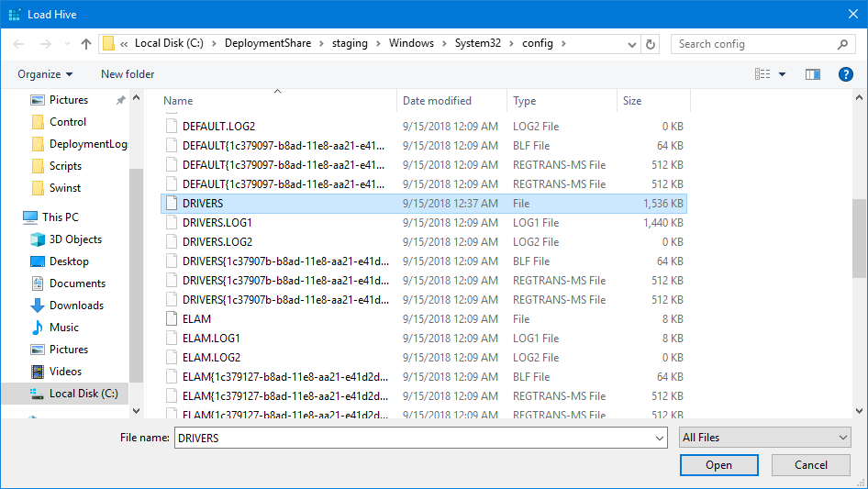Click the Refresh icon in address bar
The height and width of the screenshot is (489, 868).
(x=651, y=44)
